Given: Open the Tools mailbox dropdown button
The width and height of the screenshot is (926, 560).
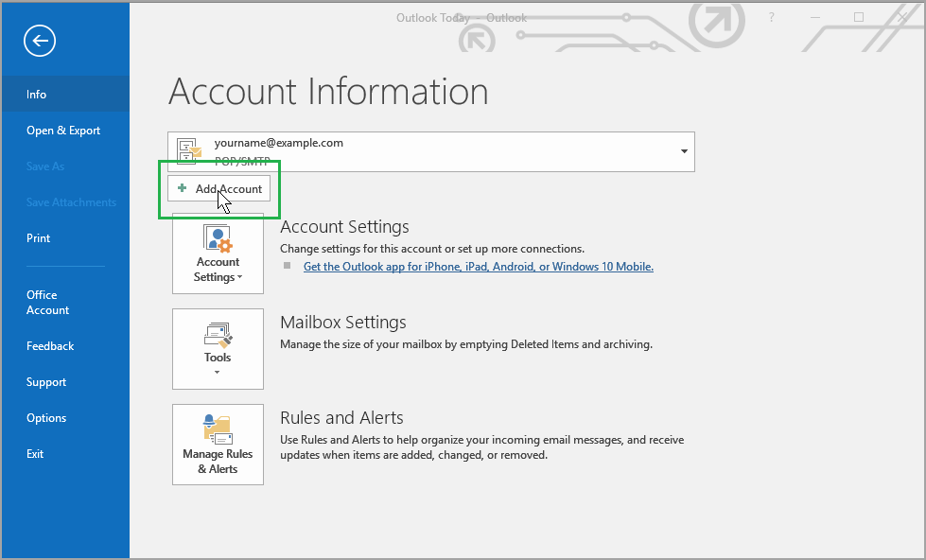Looking at the screenshot, I should coord(218,349).
